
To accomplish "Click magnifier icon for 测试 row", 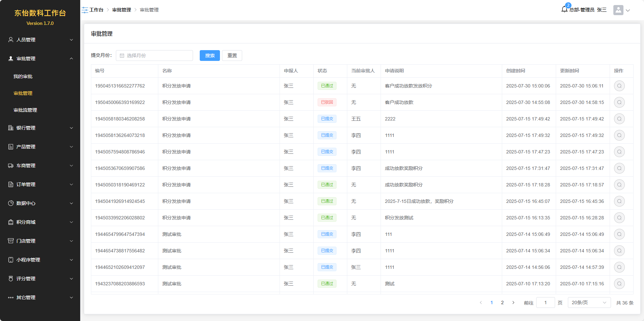I will tap(619, 284).
